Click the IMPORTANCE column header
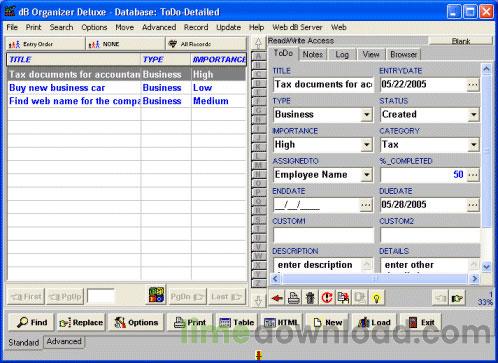Screen dimensions: 498x363 [219, 59]
